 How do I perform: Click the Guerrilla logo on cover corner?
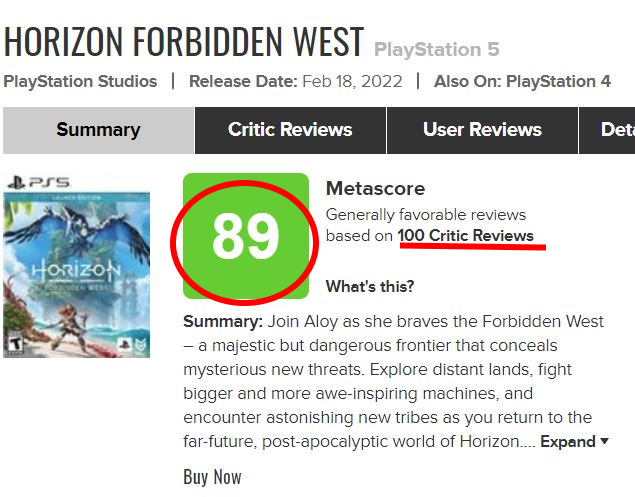pyautogui.click(x=140, y=344)
